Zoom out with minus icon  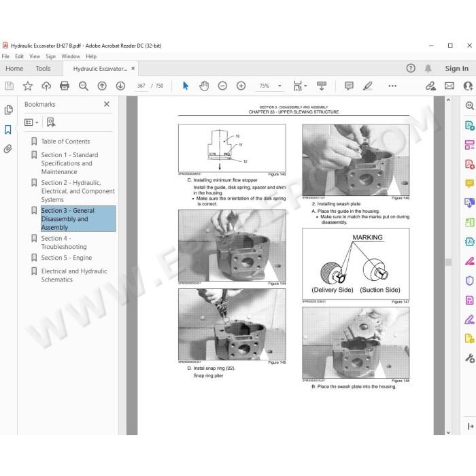222,86
